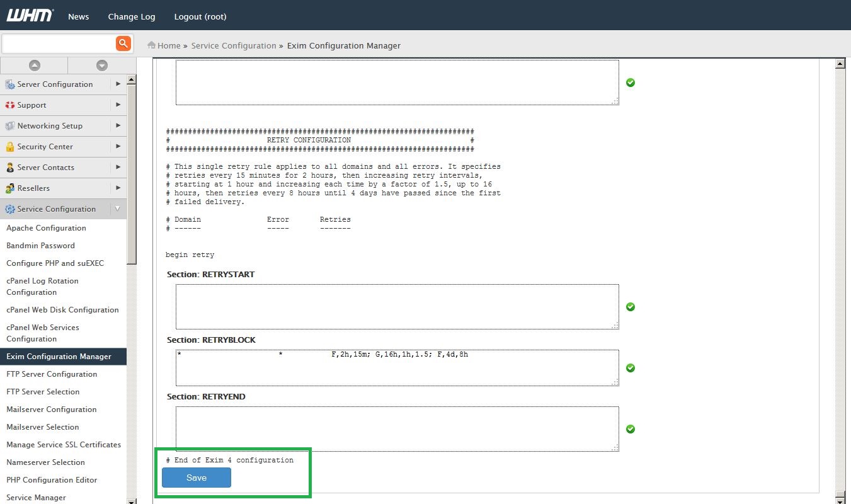Select Exim Configuration Manager in the sidebar
This screenshot has height=504, width=851.
[63, 357]
